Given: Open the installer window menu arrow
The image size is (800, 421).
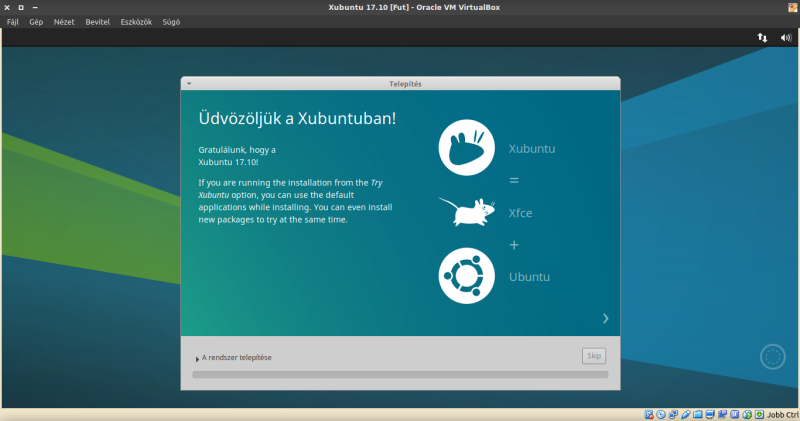Looking at the screenshot, I should click(188, 84).
